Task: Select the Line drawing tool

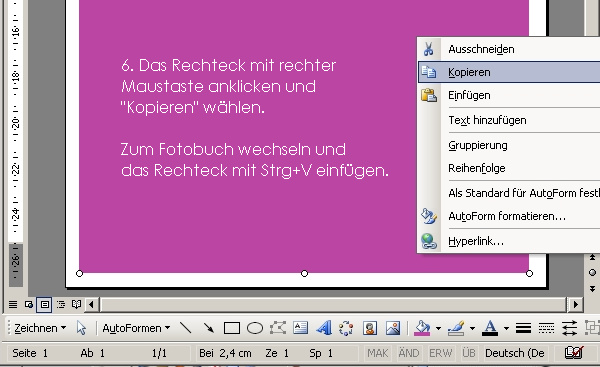Action: pyautogui.click(x=186, y=328)
